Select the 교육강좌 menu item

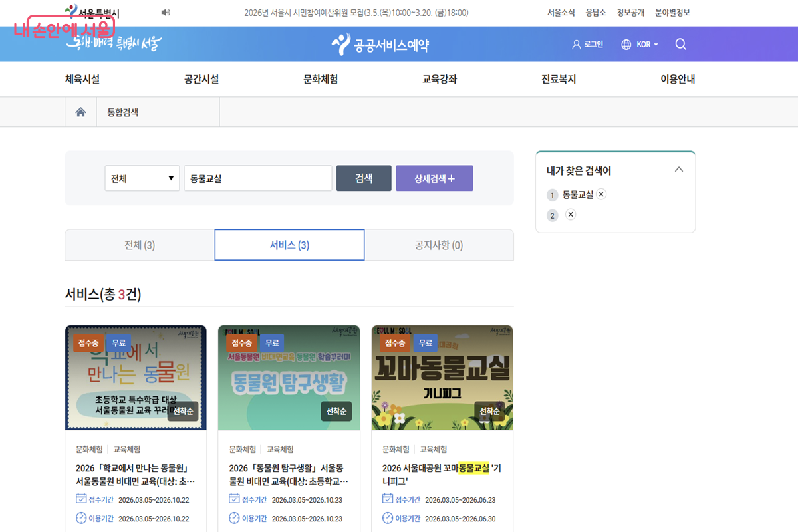[x=439, y=78]
